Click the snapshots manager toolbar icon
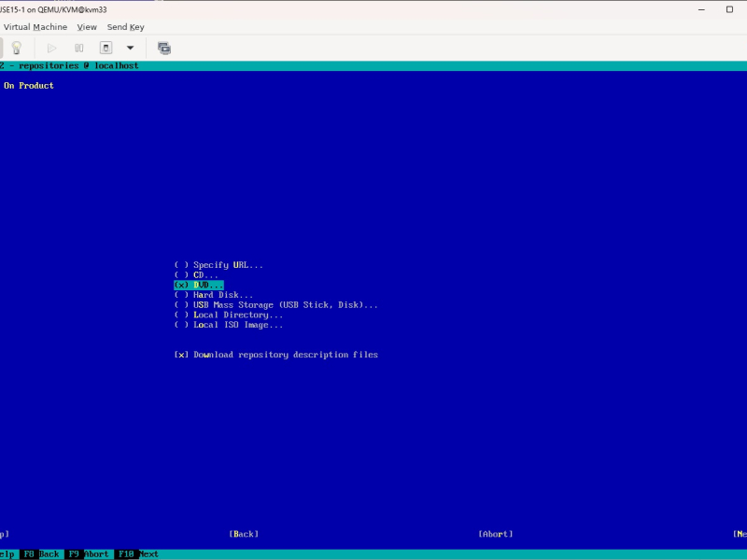747x560 pixels. (x=164, y=48)
